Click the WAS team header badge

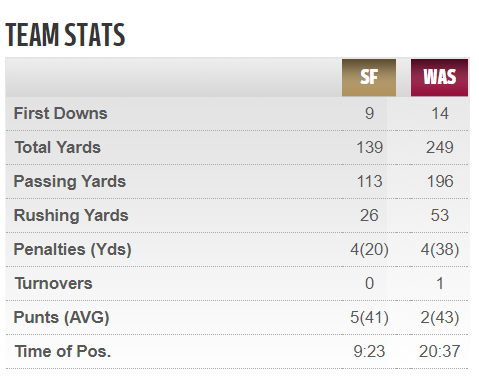pos(439,78)
